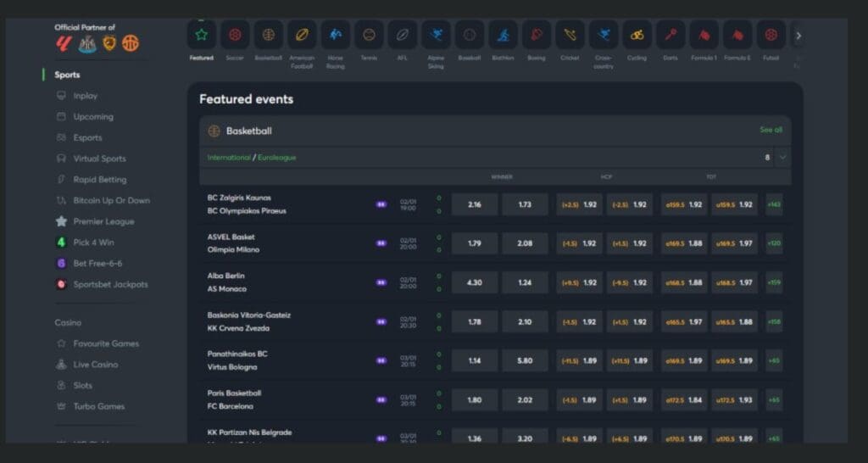Click live stream badge for BC Zalgiris Kaunas
This screenshot has height=463, width=868.
(381, 204)
